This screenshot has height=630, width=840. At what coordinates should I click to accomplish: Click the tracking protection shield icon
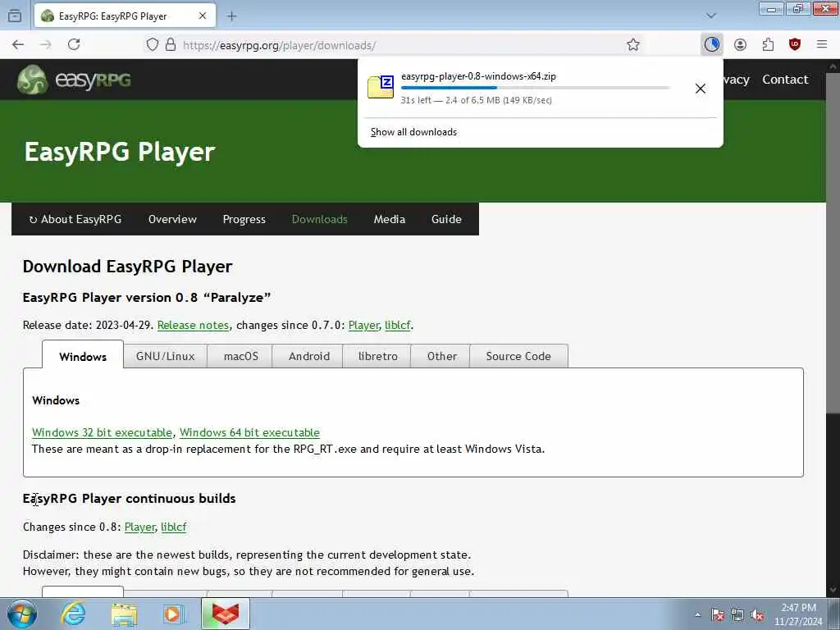click(x=153, y=45)
